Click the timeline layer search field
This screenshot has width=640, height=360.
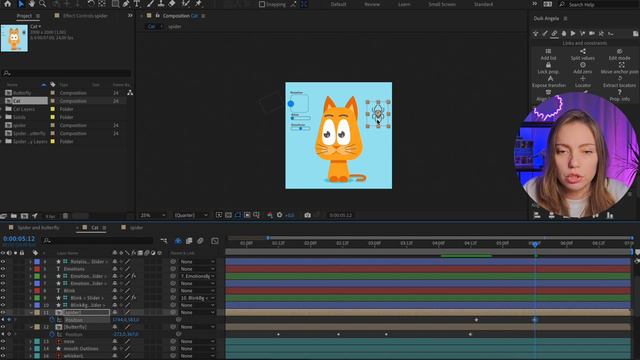click(x=98, y=241)
